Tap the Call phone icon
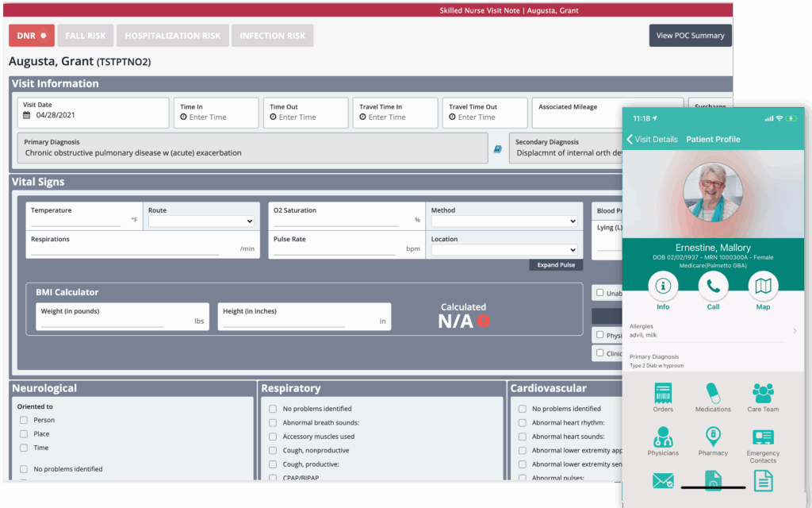The width and height of the screenshot is (812, 508). pos(713,287)
